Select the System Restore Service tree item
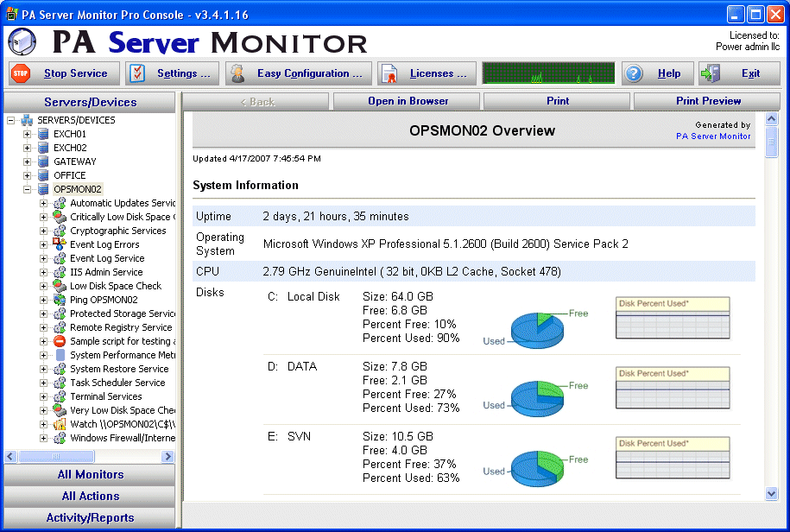Image resolution: width=790 pixels, height=532 pixels. coord(119,369)
